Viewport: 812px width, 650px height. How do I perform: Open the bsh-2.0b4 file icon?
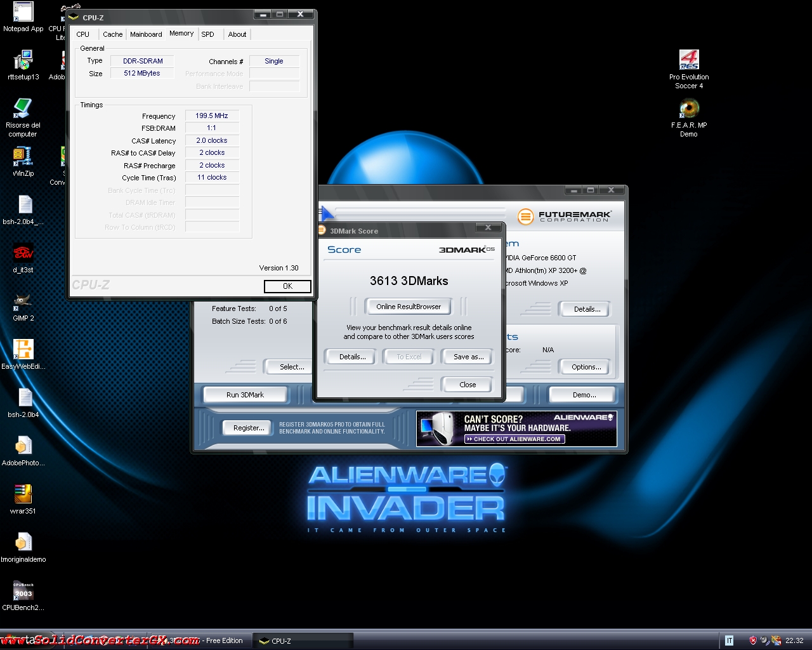point(23,403)
